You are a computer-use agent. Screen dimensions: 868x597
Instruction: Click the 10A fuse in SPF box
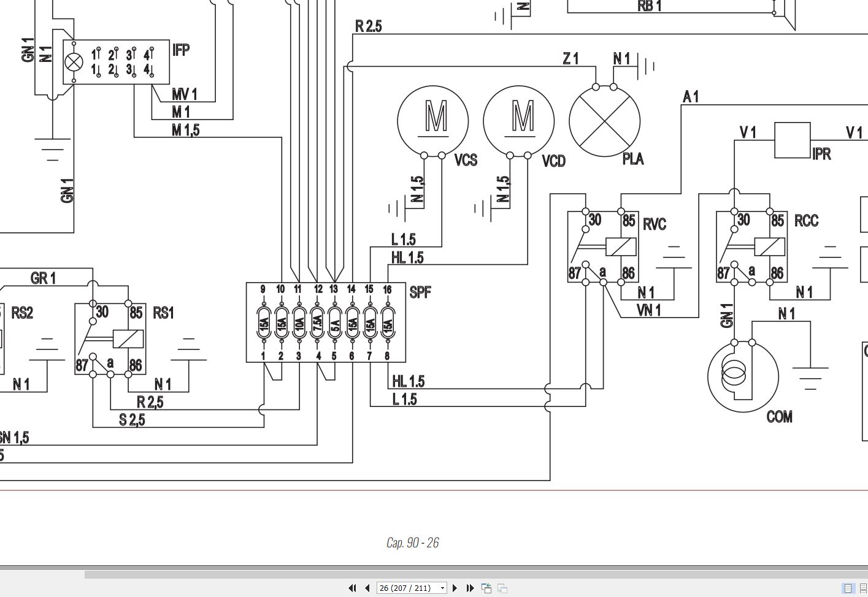tap(299, 322)
